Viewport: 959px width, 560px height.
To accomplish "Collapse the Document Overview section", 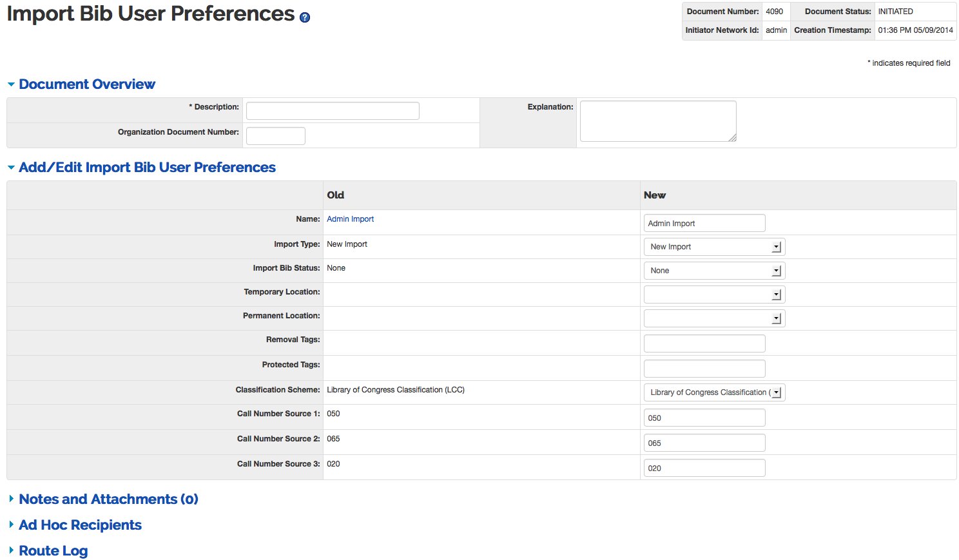I will 81,84.
